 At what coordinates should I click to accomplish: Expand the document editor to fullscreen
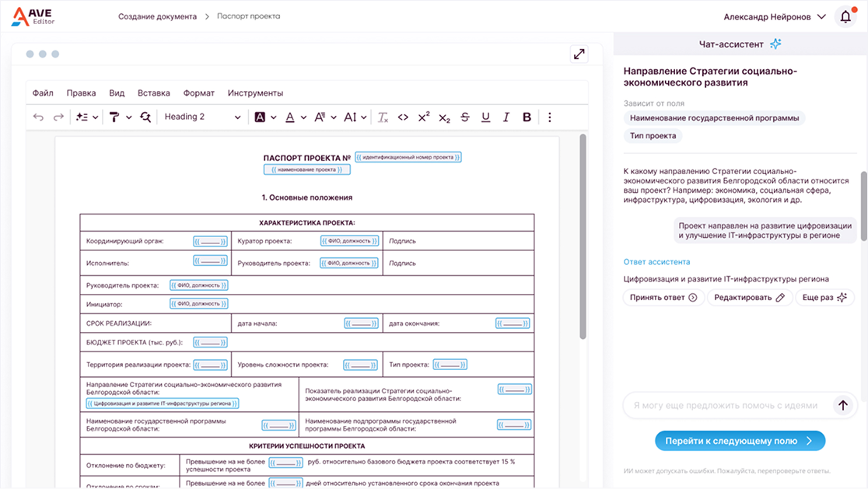(x=579, y=54)
